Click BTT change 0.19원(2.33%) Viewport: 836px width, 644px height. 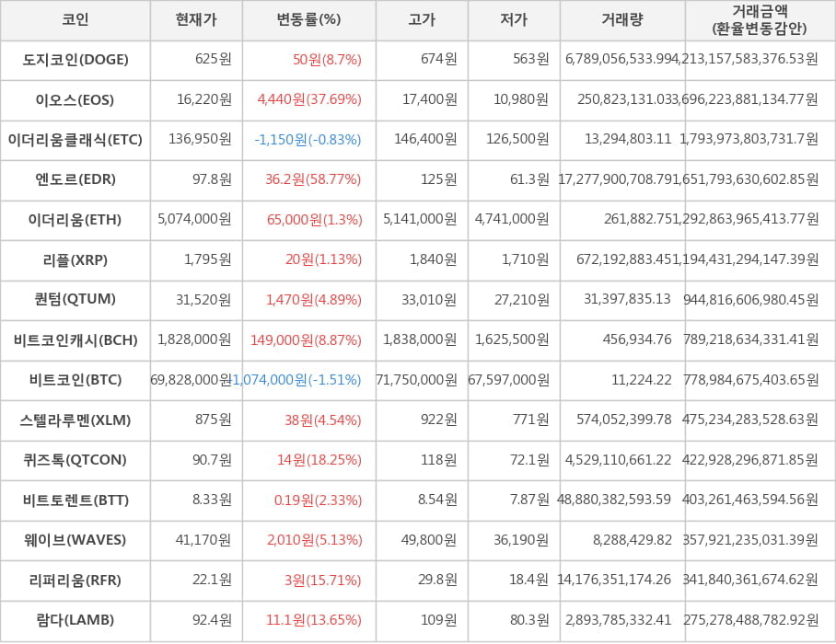tap(319, 500)
